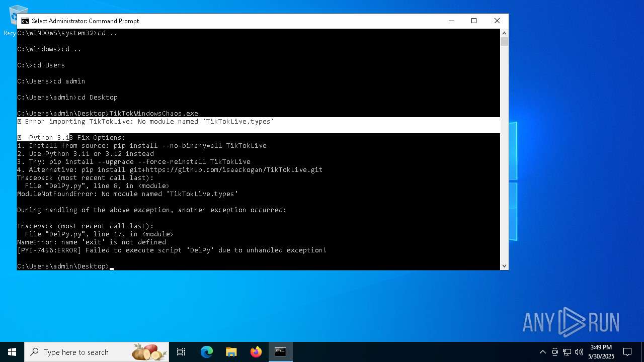The image size is (644, 362).
Task: Click the '[PYI-7456:ERROR] Failed to execute script' line
Action: [x=172, y=250]
